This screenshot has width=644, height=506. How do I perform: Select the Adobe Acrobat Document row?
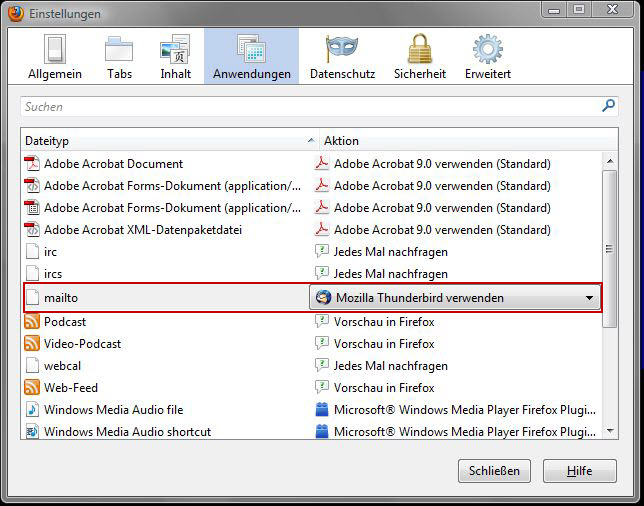[113, 164]
